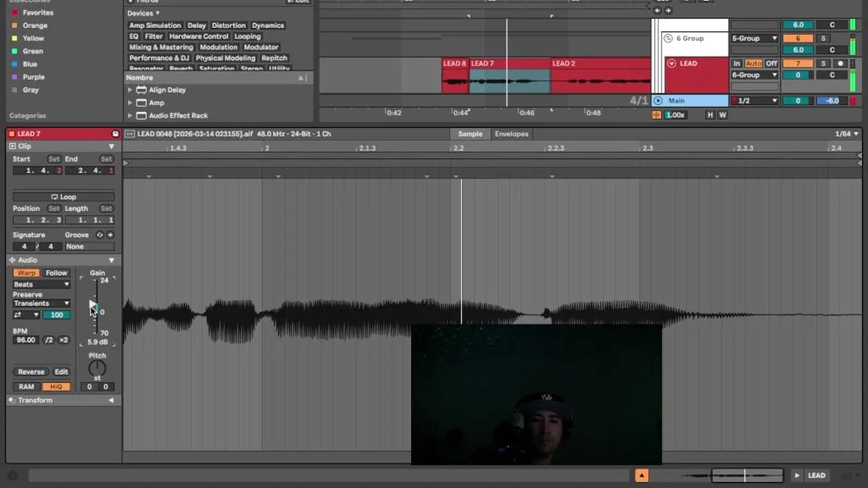Click the W width optimize button

point(722,115)
